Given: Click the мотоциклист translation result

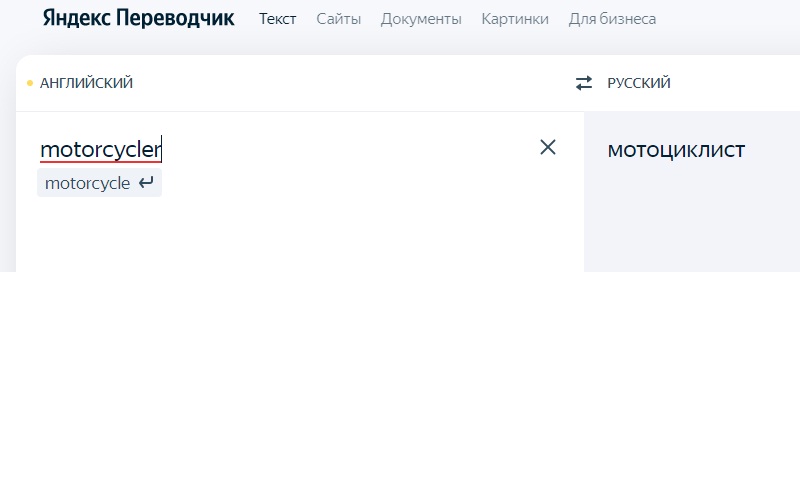Looking at the screenshot, I should pos(676,150).
